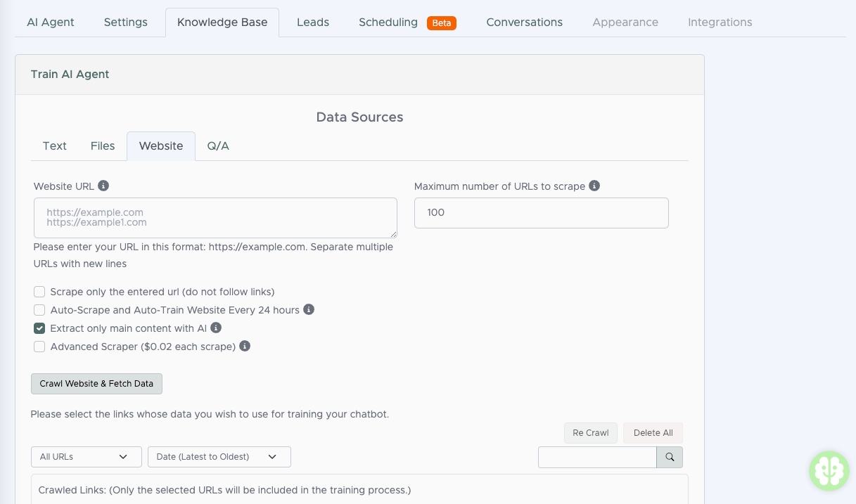Screen dimensions: 856x504
Task: Switch to the Conversations tab
Action: click(x=524, y=22)
